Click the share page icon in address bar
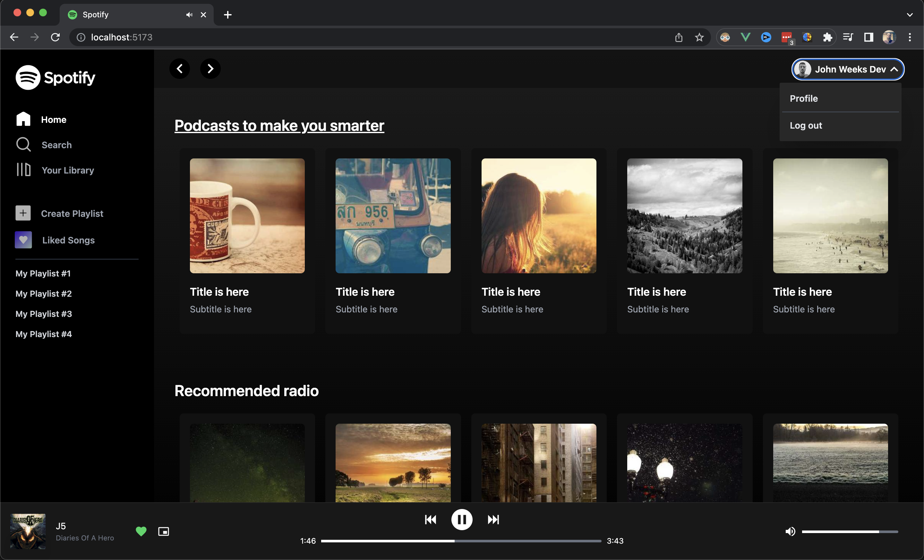The height and width of the screenshot is (560, 924). 679,37
